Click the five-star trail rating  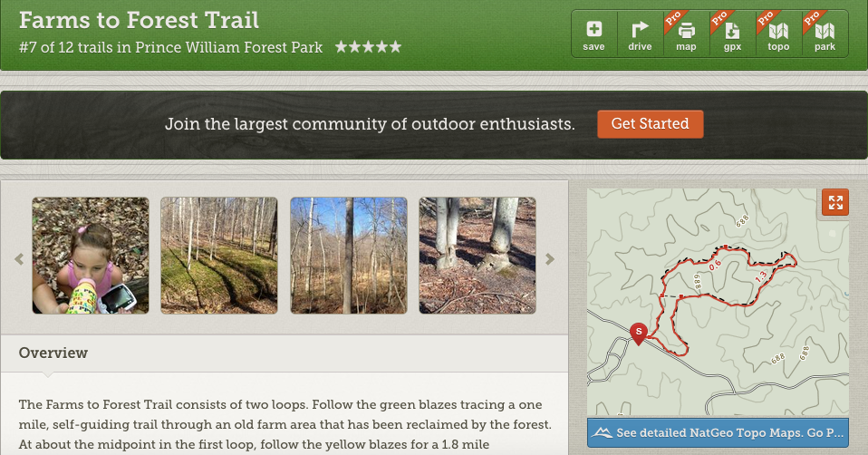coord(368,47)
